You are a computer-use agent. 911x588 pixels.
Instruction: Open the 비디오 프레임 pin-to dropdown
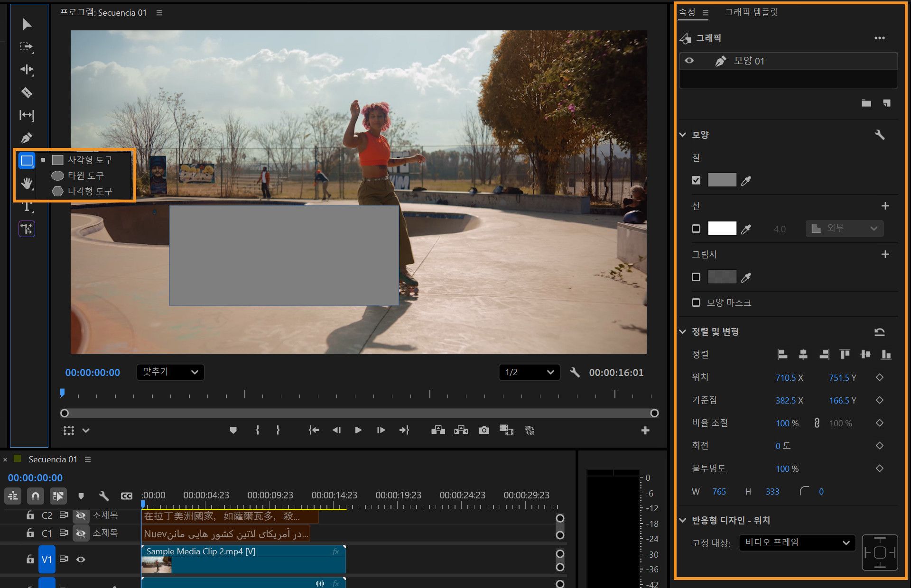click(797, 542)
